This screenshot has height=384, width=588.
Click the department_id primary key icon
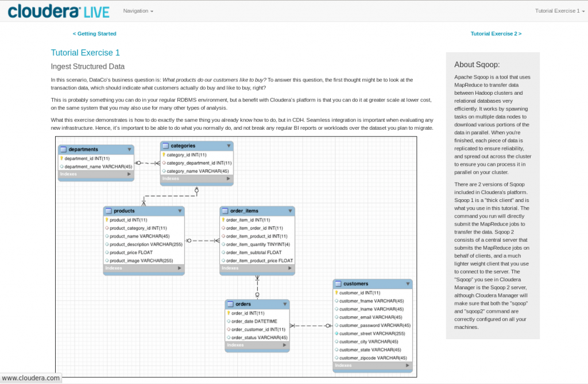62,158
